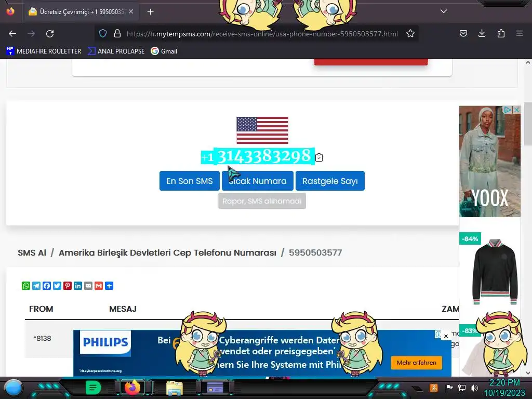Open the Firefox hamburger menu
532x399 pixels.
(x=519, y=33)
